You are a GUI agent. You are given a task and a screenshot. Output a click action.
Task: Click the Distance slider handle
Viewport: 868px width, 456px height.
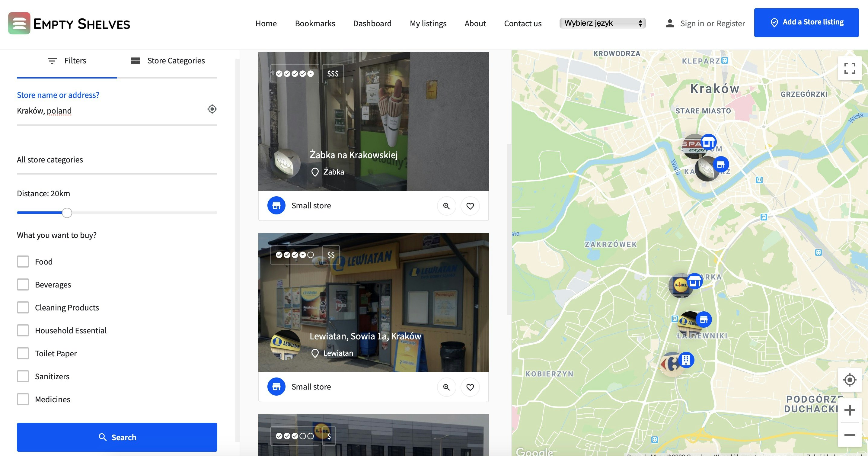(x=67, y=213)
